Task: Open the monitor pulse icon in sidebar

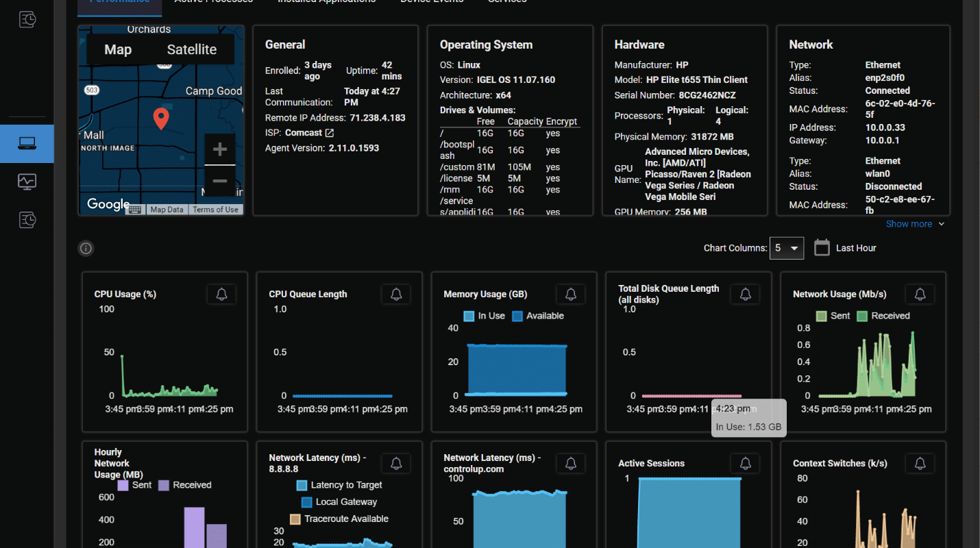Action: (x=27, y=182)
